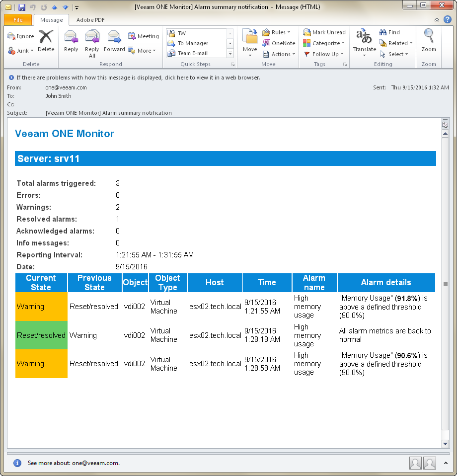457x476 pixels.
Task: Open the Tags group dialog launcher
Action: tap(345, 65)
